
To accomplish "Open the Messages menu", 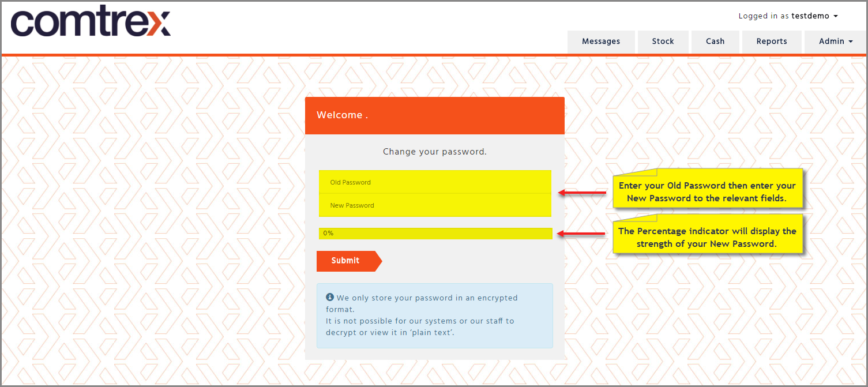I will point(601,42).
